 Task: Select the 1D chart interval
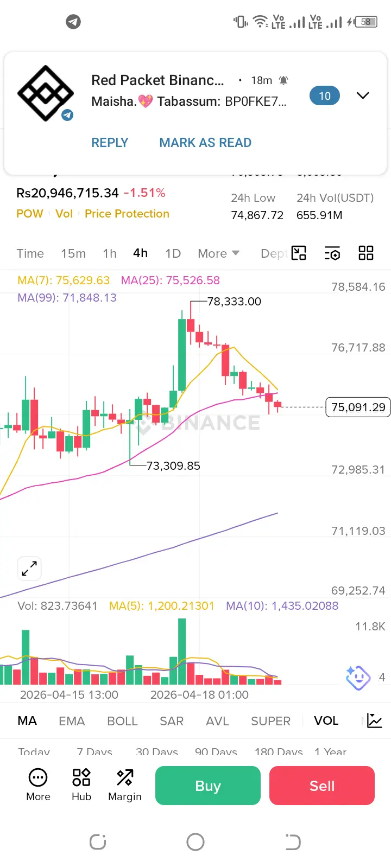click(173, 253)
